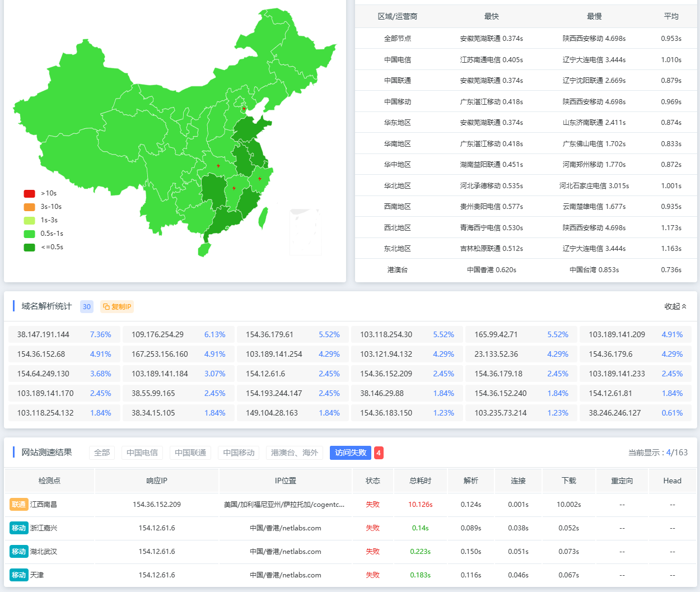700x592 pixels.
Task: Click the Copy IP (复制IP) button
Action: [x=117, y=306]
